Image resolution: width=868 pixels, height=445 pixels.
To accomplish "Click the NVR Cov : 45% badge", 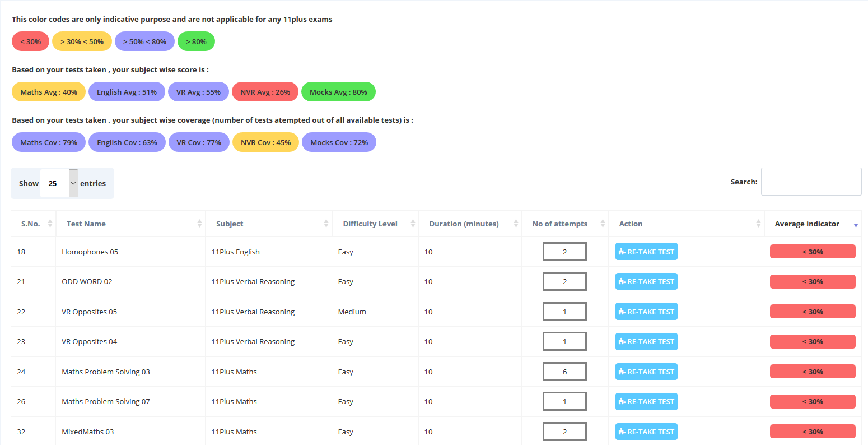I will tap(265, 142).
